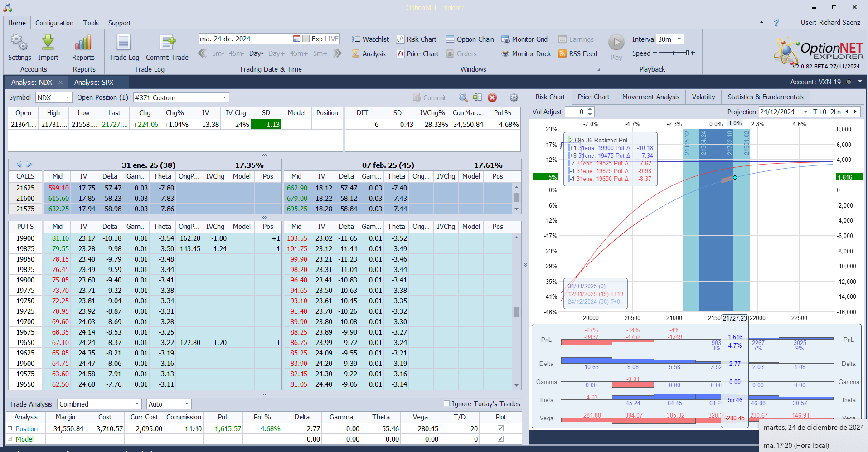Open the Tools menu tab
This screenshot has height=452, width=868.
point(91,23)
